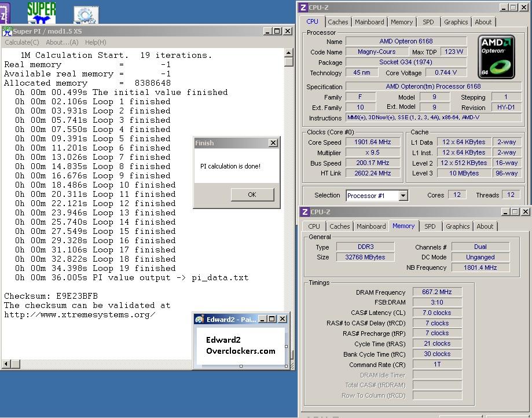
Task: Maximize the Super PI window
Action: point(277,31)
